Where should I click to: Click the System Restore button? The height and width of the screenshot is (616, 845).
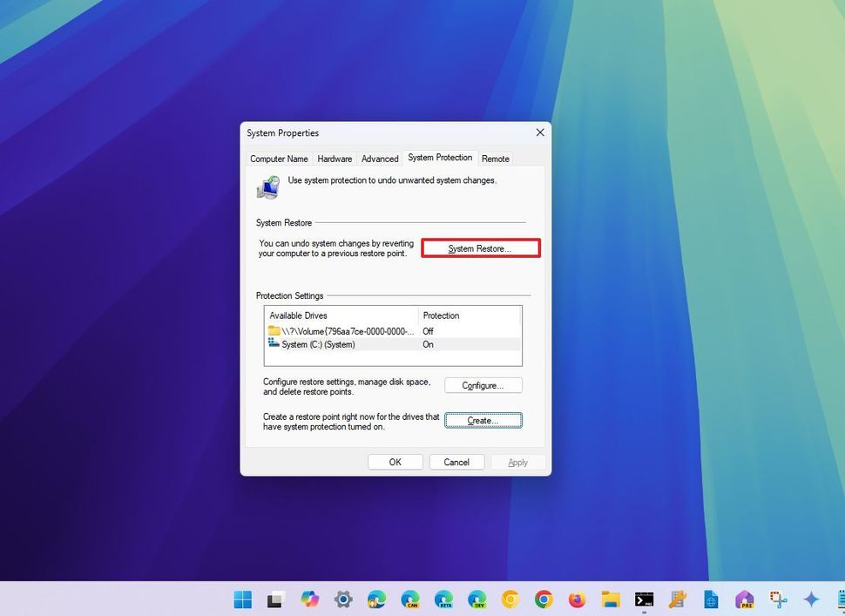480,247
